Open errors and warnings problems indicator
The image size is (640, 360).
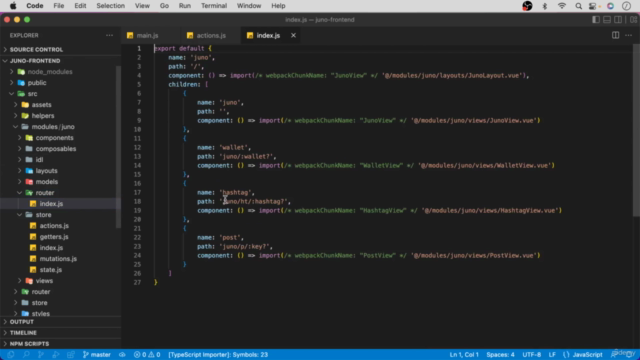[147, 355]
